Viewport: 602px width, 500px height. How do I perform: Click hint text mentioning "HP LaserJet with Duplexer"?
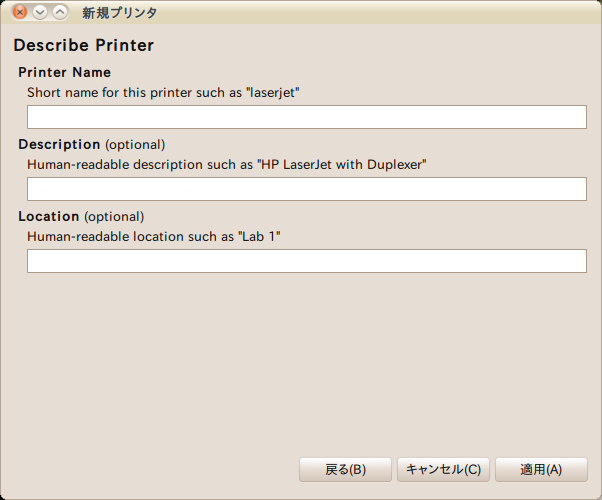[x=227, y=165]
